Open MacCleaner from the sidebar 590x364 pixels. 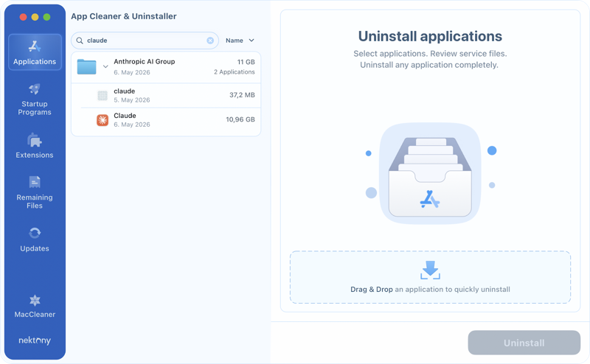click(x=35, y=307)
